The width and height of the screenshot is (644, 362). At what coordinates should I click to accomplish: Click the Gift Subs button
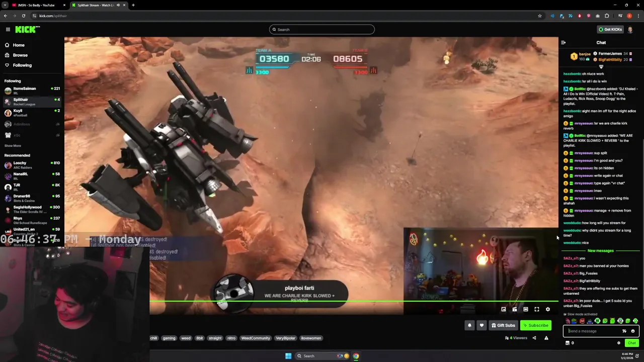point(503,325)
